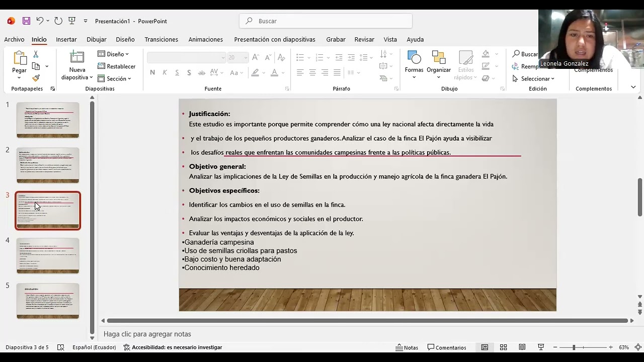Align text to the right
The height and width of the screenshot is (362, 644).
point(325,72)
